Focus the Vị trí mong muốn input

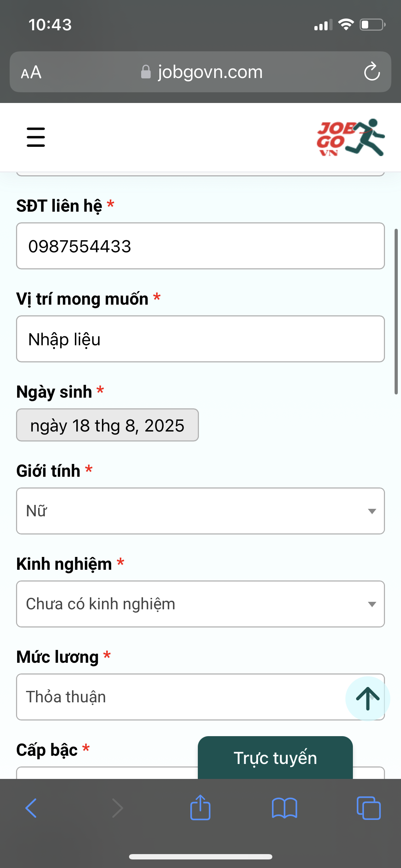(200, 339)
